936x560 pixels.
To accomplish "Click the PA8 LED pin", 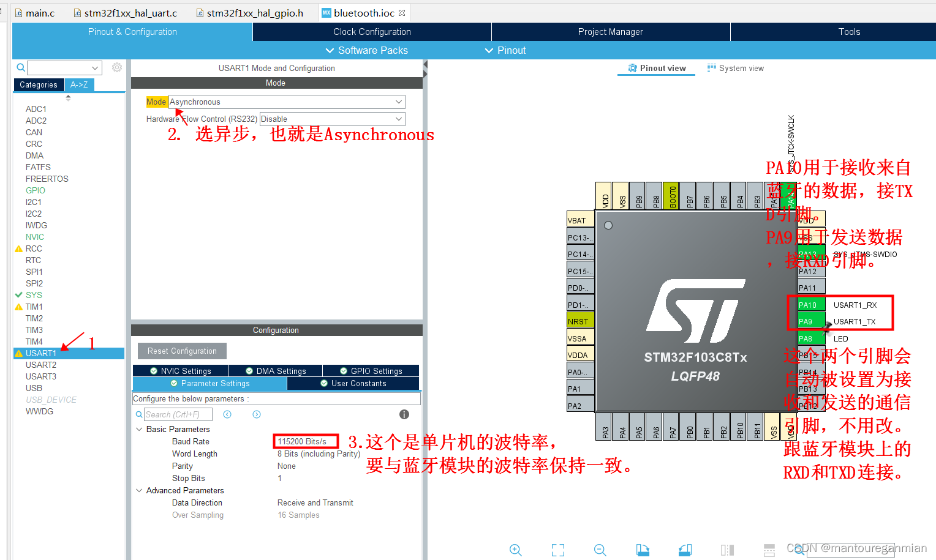I will (x=811, y=338).
